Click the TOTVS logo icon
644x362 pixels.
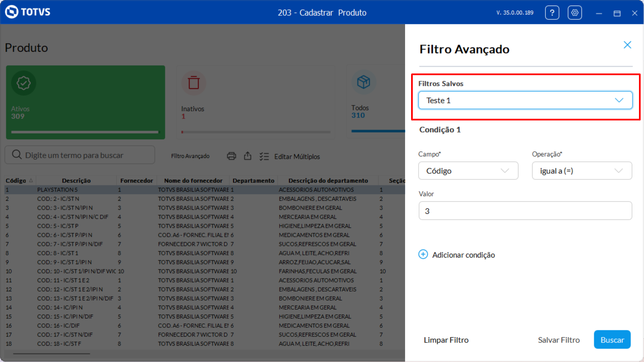12,12
